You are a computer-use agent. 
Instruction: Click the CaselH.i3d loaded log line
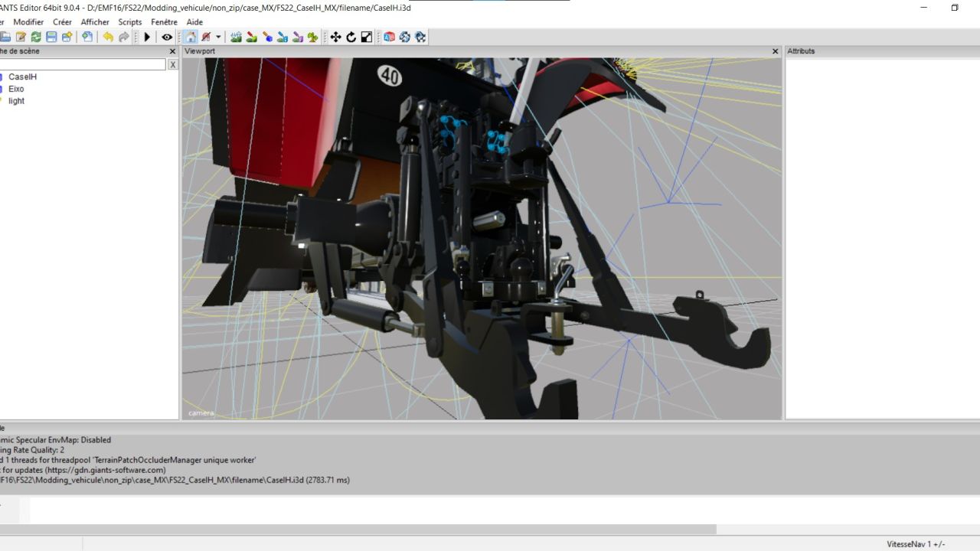[175, 480]
